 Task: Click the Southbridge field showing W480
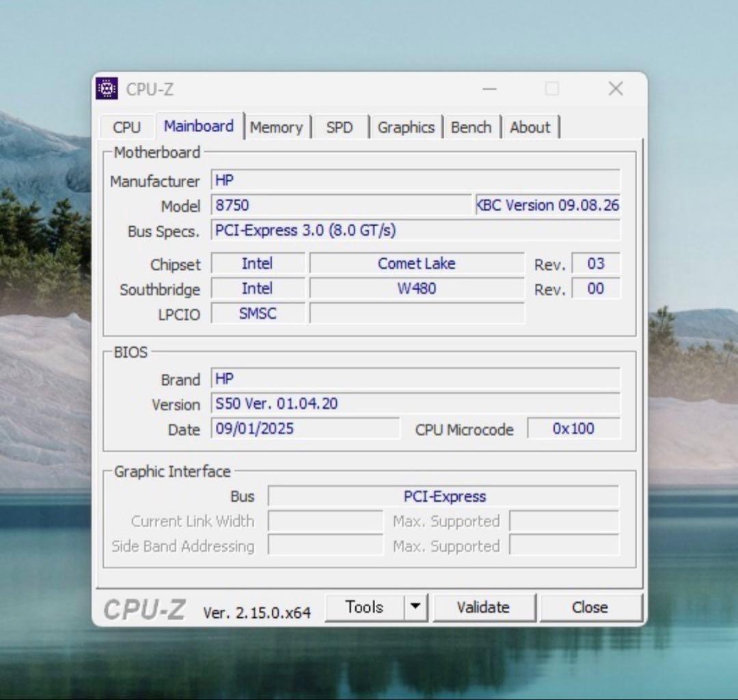(416, 288)
